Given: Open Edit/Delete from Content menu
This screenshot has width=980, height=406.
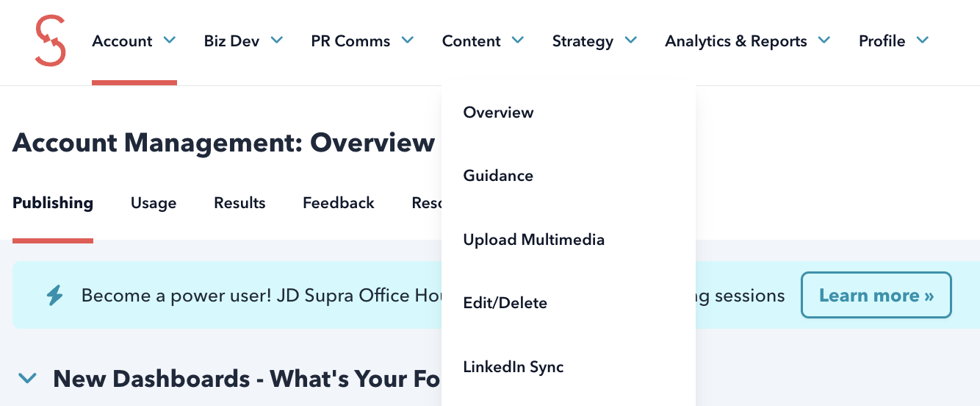Looking at the screenshot, I should (x=505, y=303).
